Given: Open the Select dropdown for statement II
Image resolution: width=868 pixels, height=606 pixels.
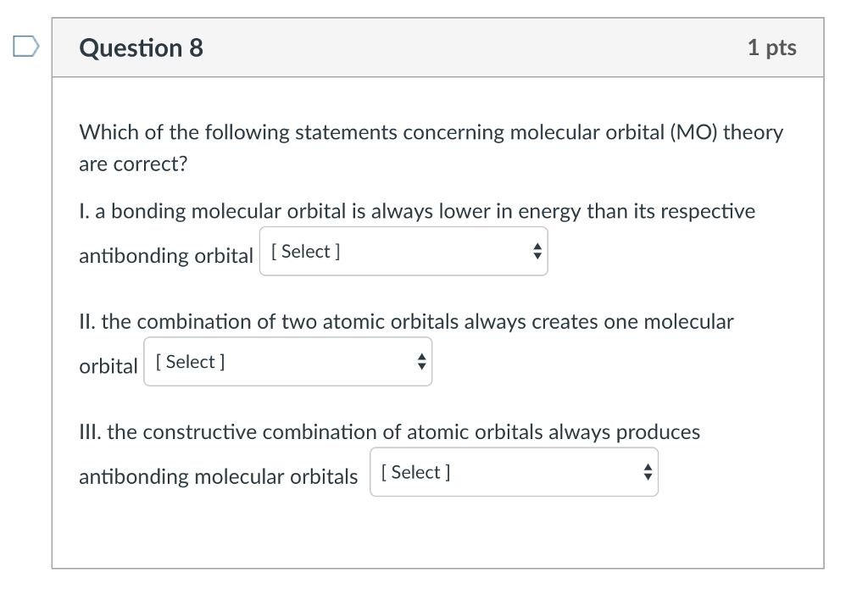Looking at the screenshot, I should tap(288, 362).
